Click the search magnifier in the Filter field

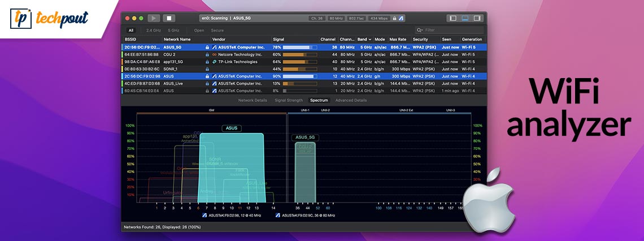[x=419, y=30]
